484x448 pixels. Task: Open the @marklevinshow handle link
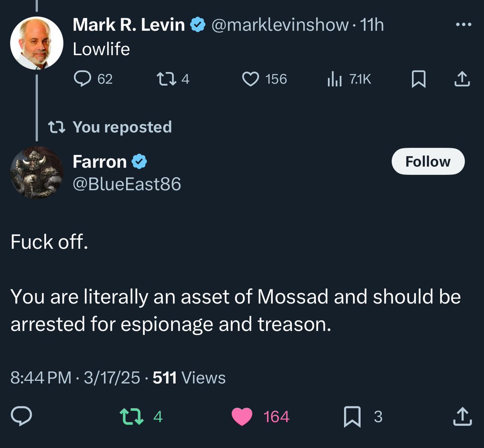[x=280, y=25]
